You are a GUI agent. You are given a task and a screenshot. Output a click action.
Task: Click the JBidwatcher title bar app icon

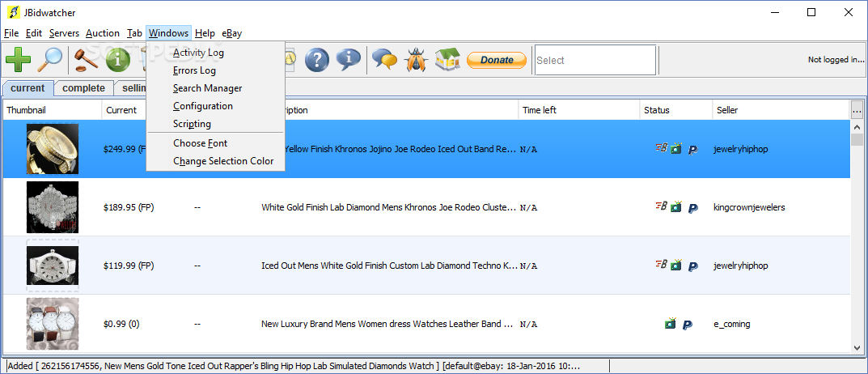tap(13, 12)
